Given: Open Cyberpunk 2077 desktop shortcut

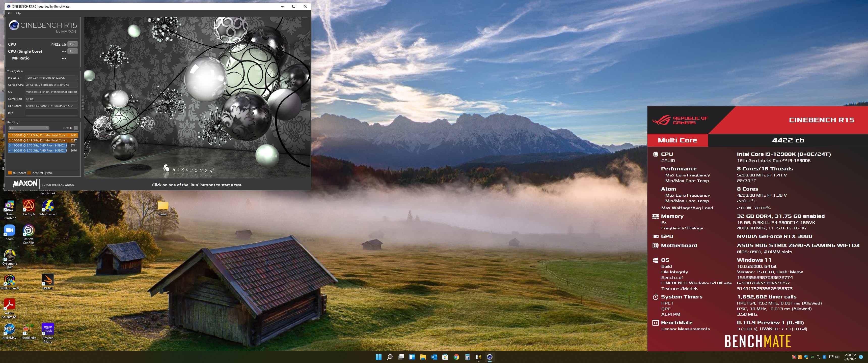Looking at the screenshot, I should point(9,259).
